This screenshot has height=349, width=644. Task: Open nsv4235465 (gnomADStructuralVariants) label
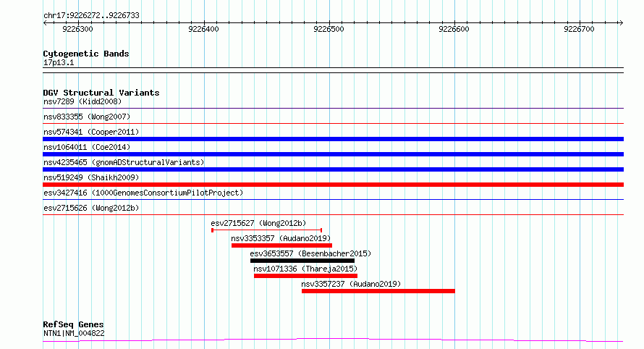(124, 162)
